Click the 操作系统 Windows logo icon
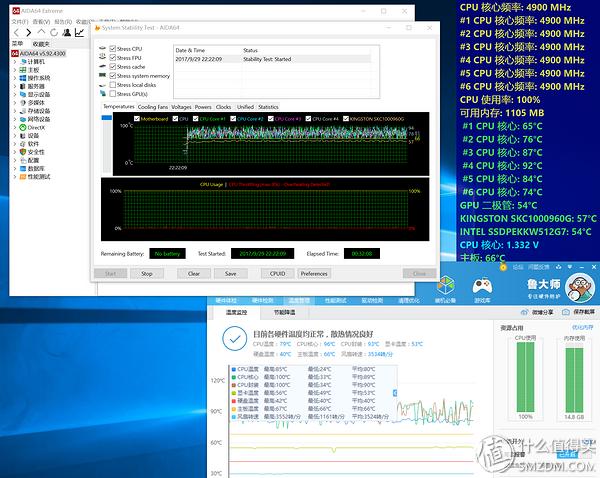600x478 pixels. point(23,78)
